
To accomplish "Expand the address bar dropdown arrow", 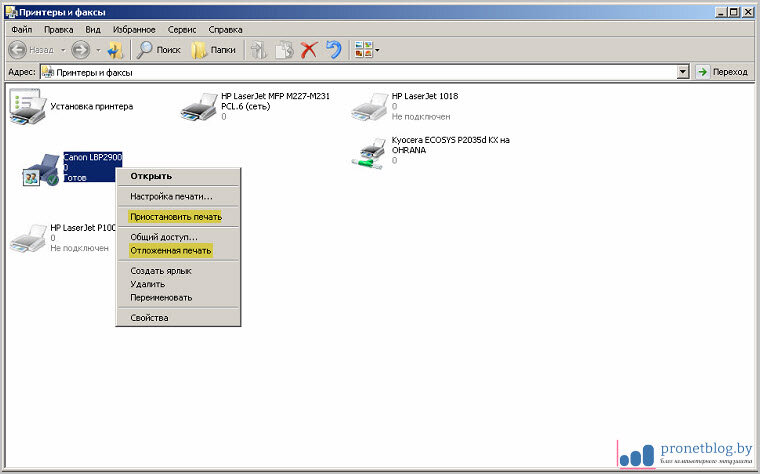I will pos(683,72).
